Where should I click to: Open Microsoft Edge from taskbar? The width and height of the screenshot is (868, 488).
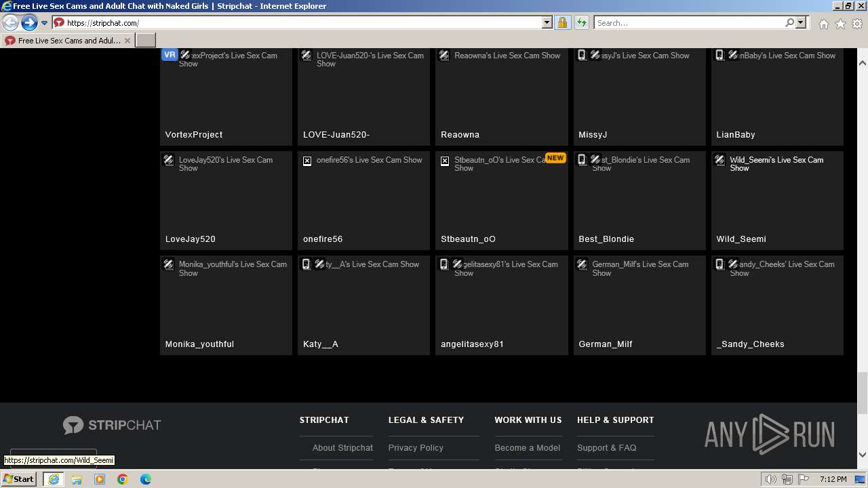(x=146, y=479)
